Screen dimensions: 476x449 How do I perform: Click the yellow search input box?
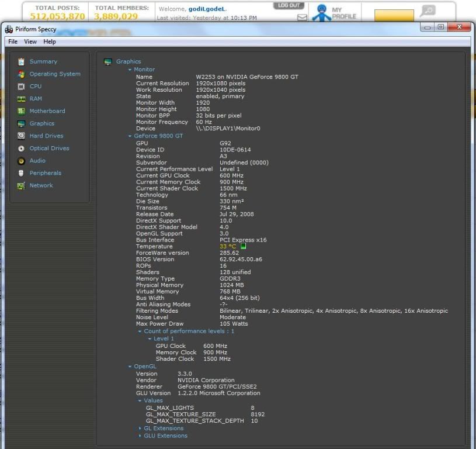[394, 16]
